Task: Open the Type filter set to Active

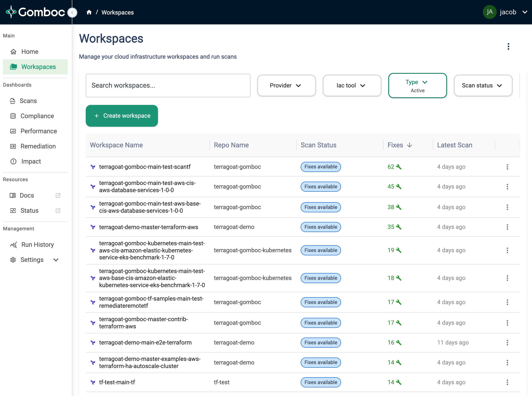Action: coord(417,86)
